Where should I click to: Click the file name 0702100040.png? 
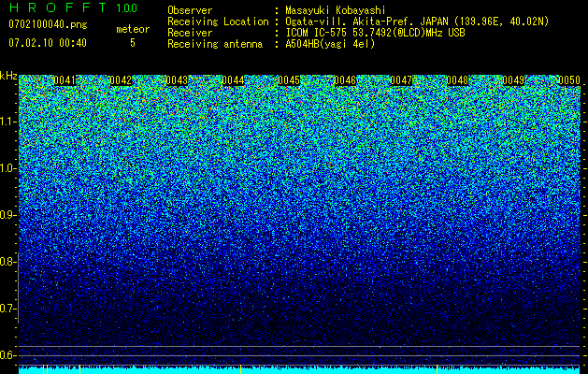coord(48,25)
